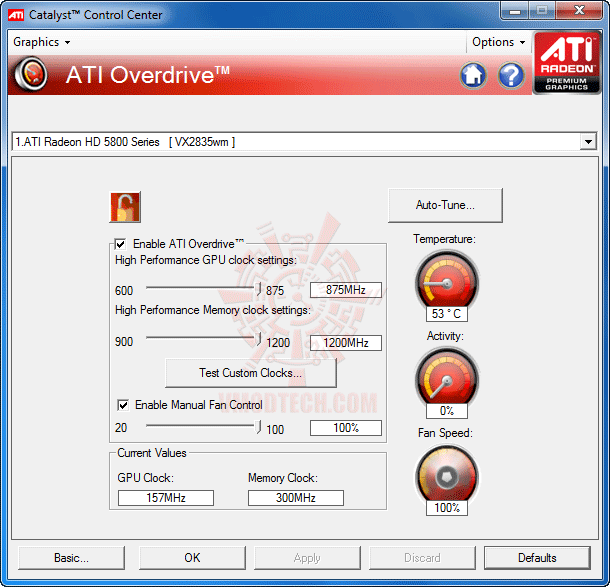The image size is (610, 587).
Task: Click the 1200MHz memory clock value field
Action: [x=346, y=343]
